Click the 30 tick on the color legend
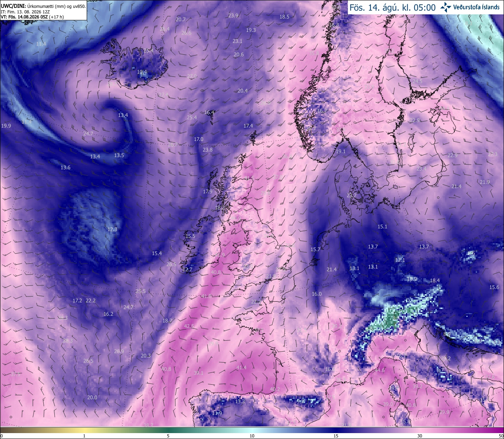 click(x=420, y=436)
